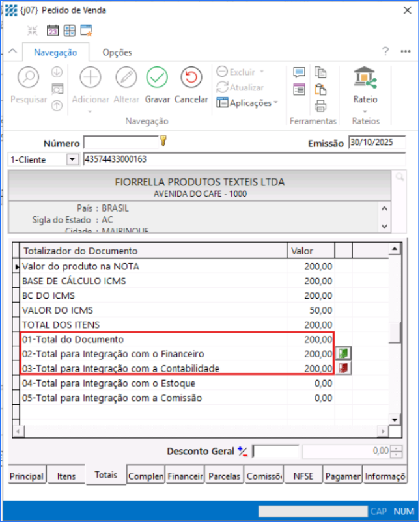Click the calendar icon in top toolbar
Screen dimensions: 420x522
[x=53, y=31]
